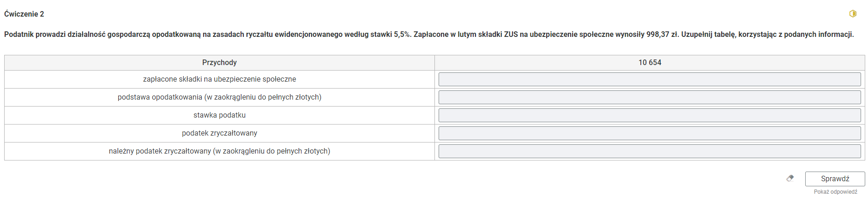Viewport: 868px width, 202px height.
Task: Click the 'podatek zryczałtowany' row label
Action: (219, 133)
